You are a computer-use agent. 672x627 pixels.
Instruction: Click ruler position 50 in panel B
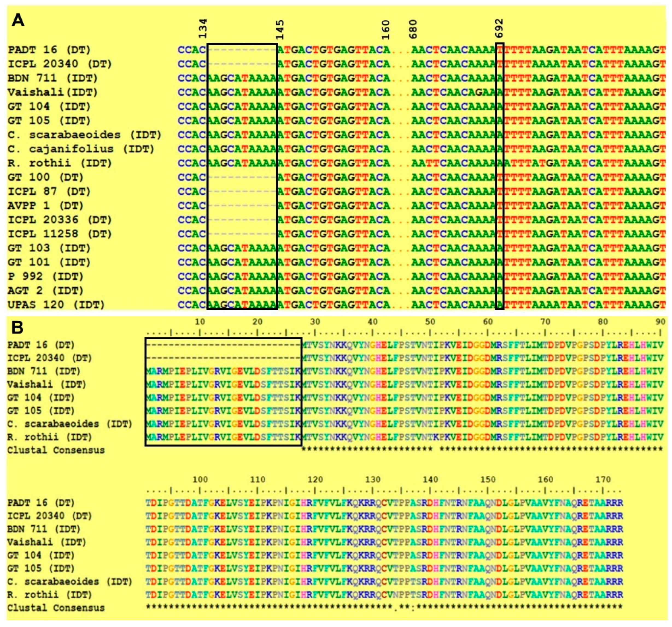coord(430,322)
